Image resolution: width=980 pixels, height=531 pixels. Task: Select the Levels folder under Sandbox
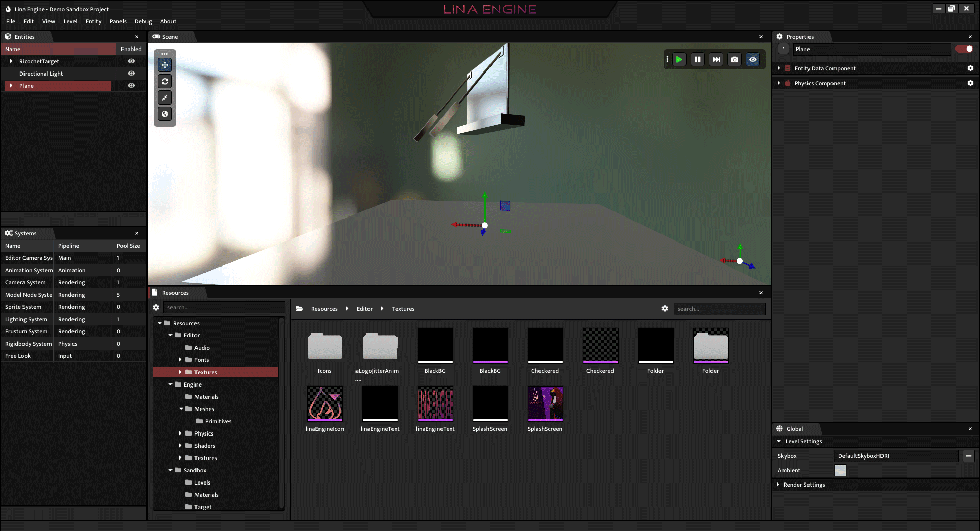[202, 482]
